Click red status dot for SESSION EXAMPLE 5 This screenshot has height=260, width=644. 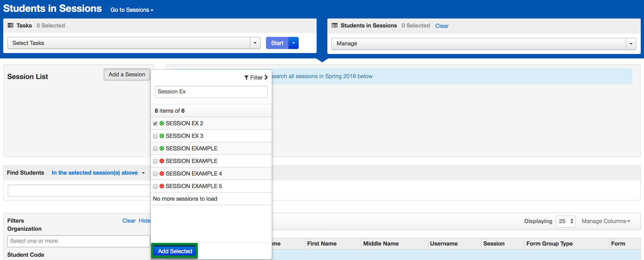coord(162,186)
